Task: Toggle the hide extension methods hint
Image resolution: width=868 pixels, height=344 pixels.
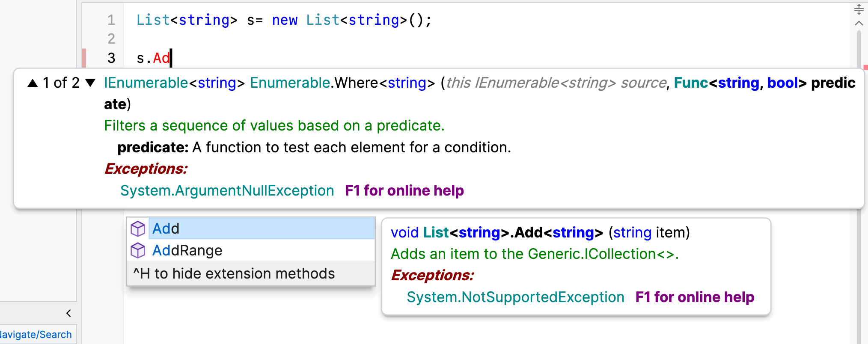Action: point(234,274)
